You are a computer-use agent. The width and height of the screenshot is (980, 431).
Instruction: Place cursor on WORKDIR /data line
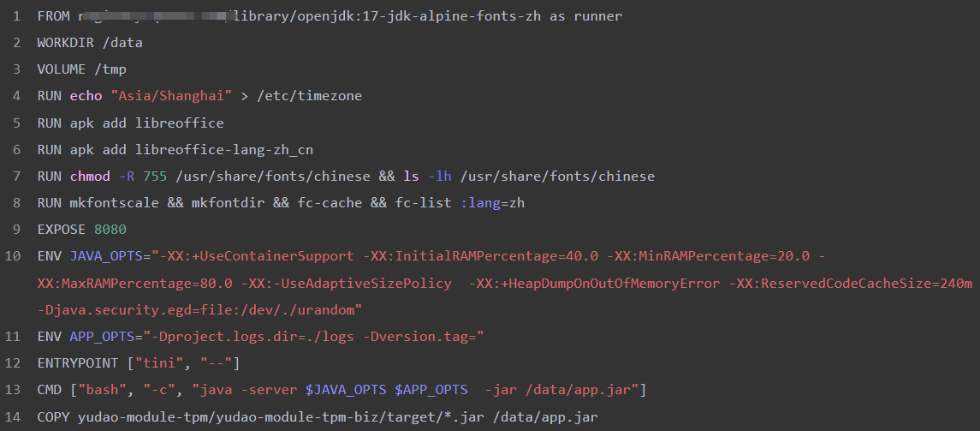point(90,43)
